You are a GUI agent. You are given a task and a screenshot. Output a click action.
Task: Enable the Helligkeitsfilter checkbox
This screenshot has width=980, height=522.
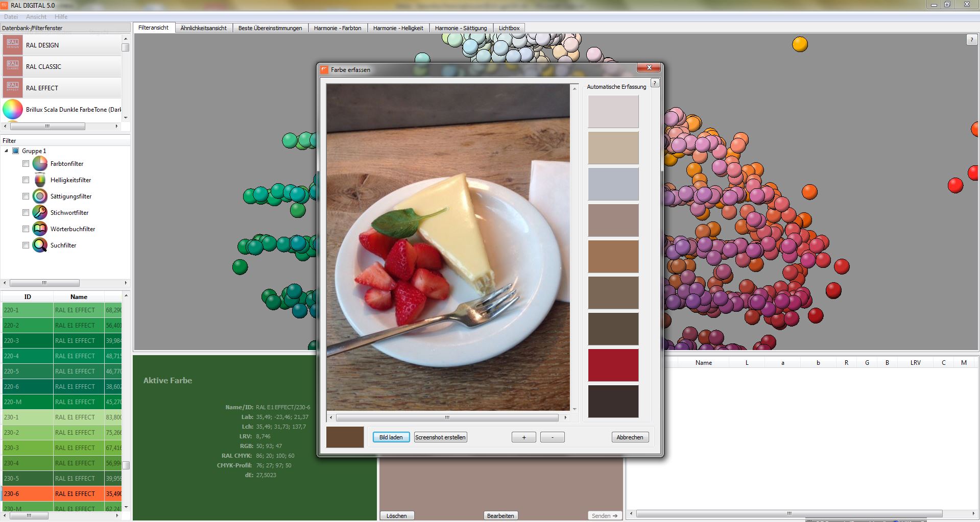pos(26,180)
